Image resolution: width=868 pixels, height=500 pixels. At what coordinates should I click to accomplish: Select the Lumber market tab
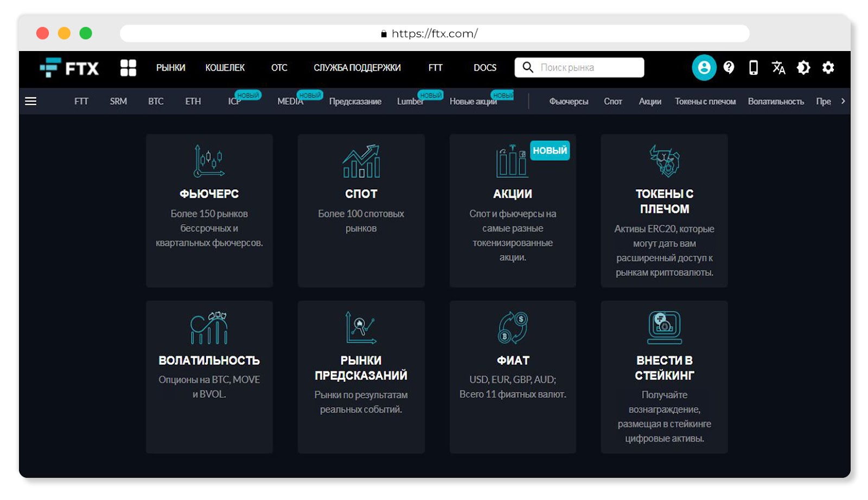pos(410,101)
